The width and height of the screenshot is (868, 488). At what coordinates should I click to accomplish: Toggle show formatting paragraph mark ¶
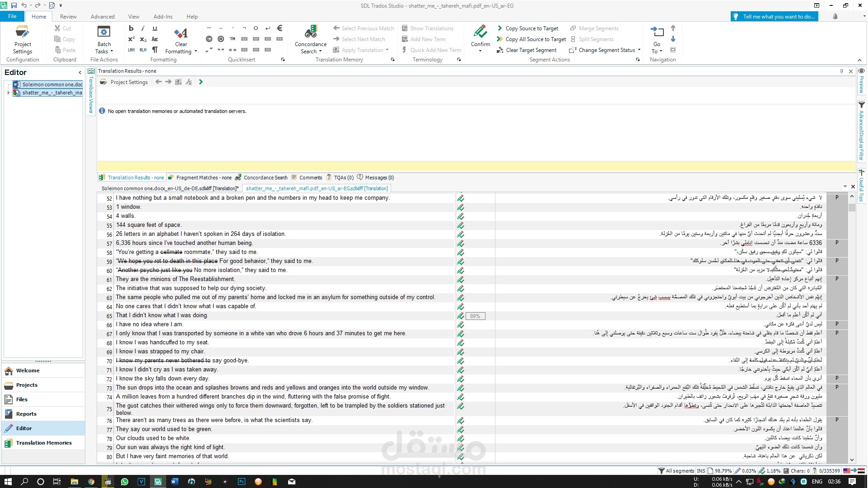(x=154, y=50)
